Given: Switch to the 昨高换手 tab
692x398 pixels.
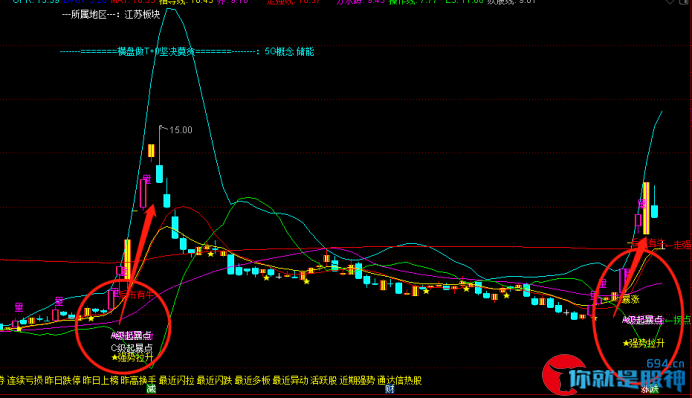Looking at the screenshot, I should (139, 380).
